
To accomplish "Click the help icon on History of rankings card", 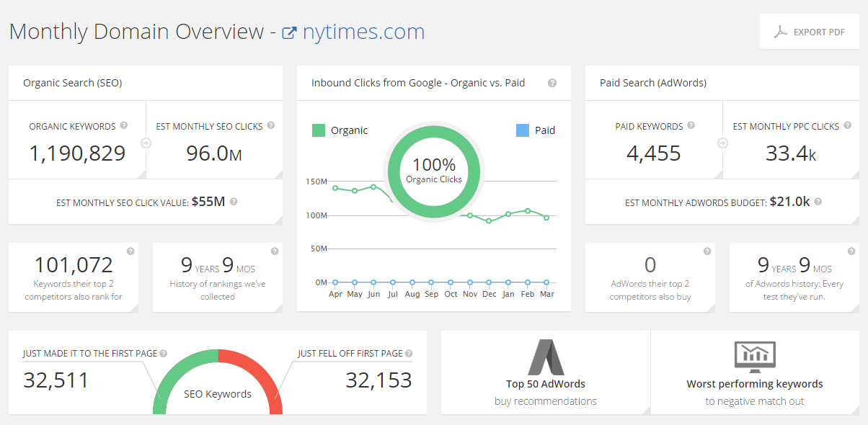I will point(275,251).
